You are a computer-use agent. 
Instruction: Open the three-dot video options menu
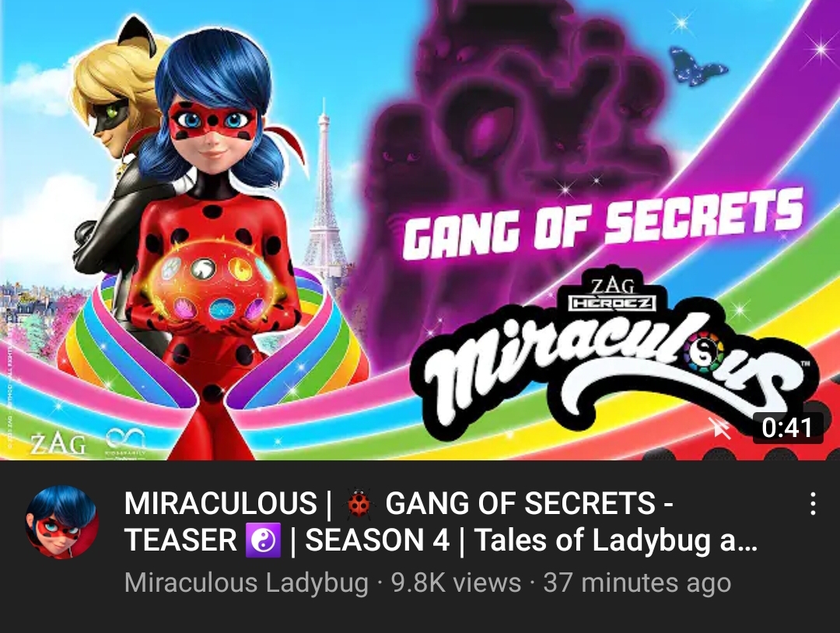pos(813,504)
